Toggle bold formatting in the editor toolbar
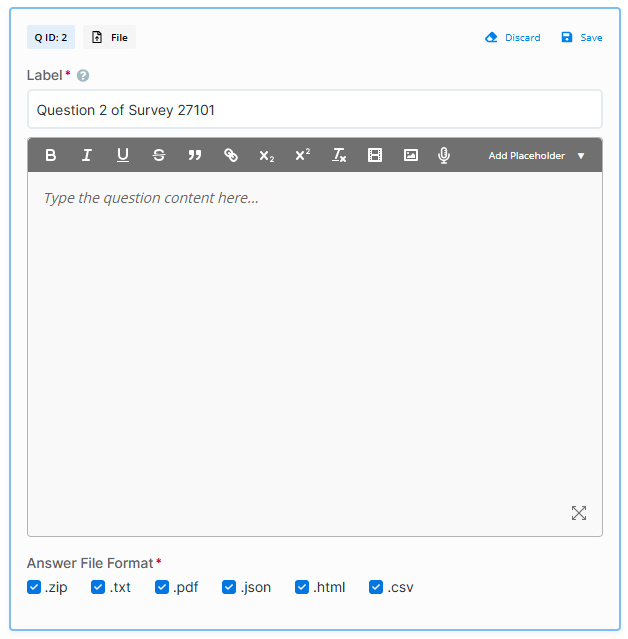The height and width of the screenshot is (639, 628). [51, 155]
